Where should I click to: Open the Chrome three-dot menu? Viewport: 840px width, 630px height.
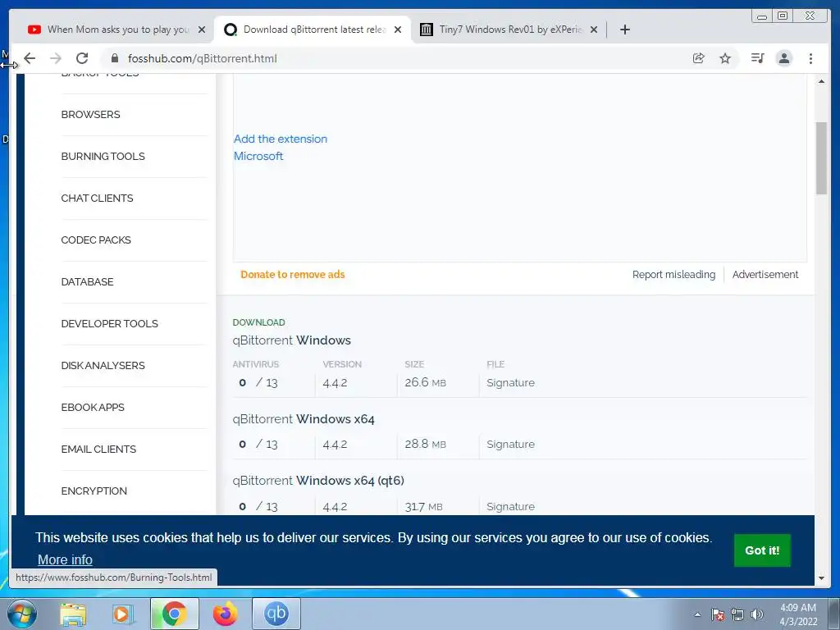point(810,58)
